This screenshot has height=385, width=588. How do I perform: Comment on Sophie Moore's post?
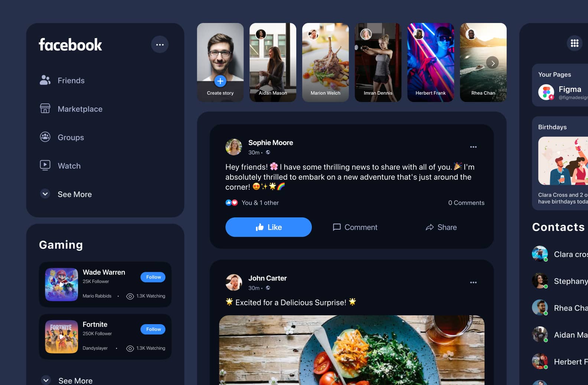tap(355, 227)
